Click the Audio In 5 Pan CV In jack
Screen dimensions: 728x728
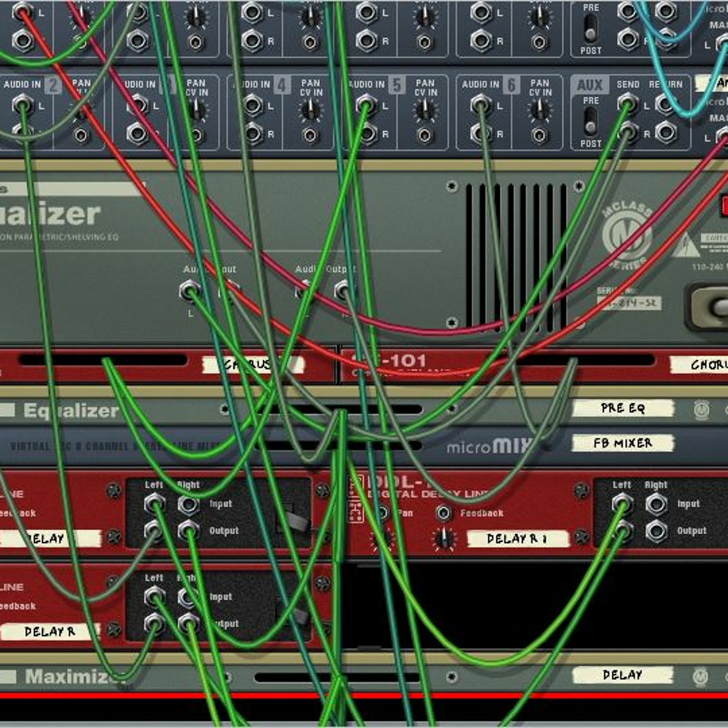(425, 135)
